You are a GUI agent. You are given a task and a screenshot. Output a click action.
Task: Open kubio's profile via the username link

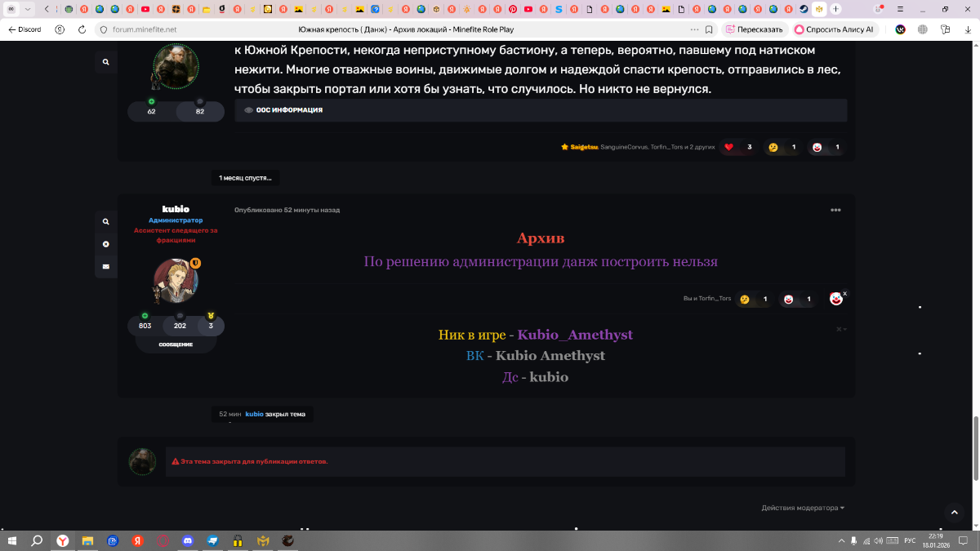tap(176, 209)
